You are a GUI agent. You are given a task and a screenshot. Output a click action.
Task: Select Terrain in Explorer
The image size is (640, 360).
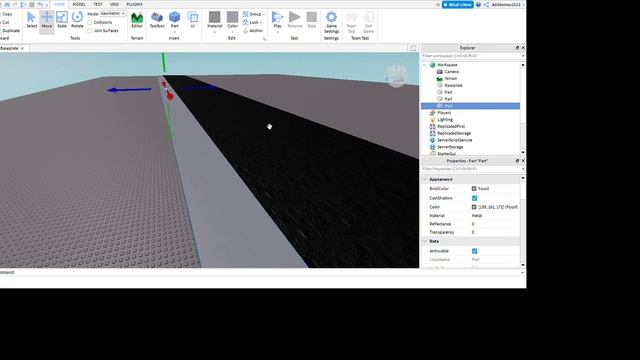451,78
